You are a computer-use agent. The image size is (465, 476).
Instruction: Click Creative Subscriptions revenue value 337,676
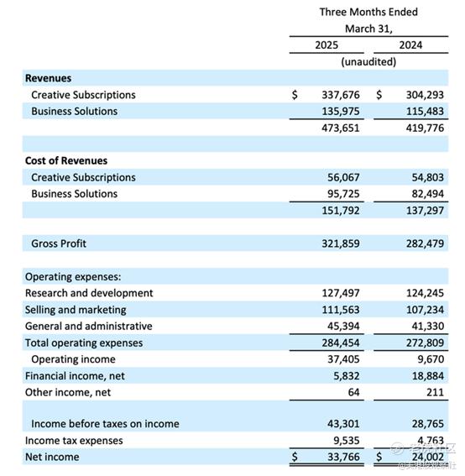pyautogui.click(x=341, y=95)
